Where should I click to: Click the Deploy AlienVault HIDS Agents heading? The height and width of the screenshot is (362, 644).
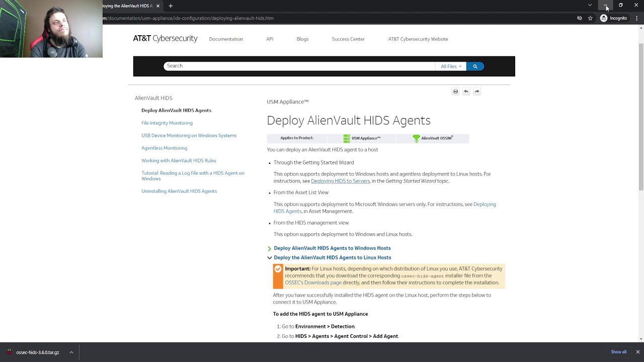point(349,120)
